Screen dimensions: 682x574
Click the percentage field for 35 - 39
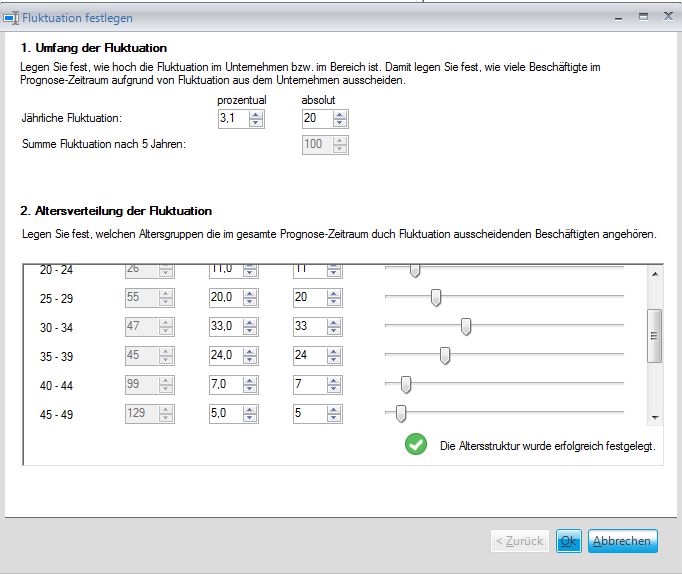[x=226, y=356]
